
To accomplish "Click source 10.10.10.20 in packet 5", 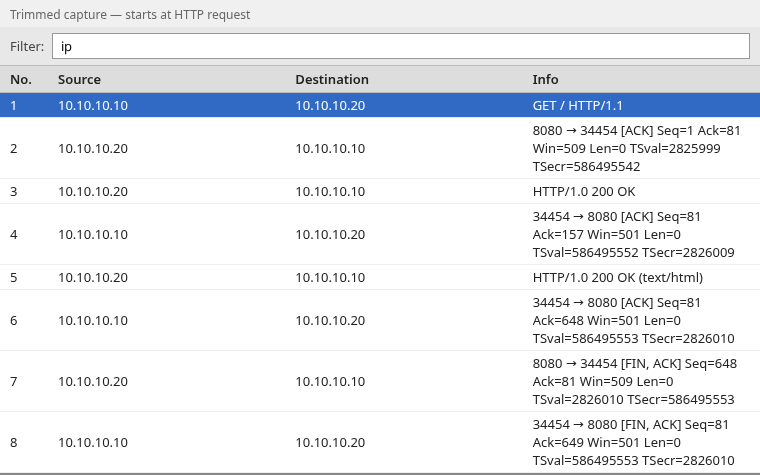I will click(x=93, y=277).
